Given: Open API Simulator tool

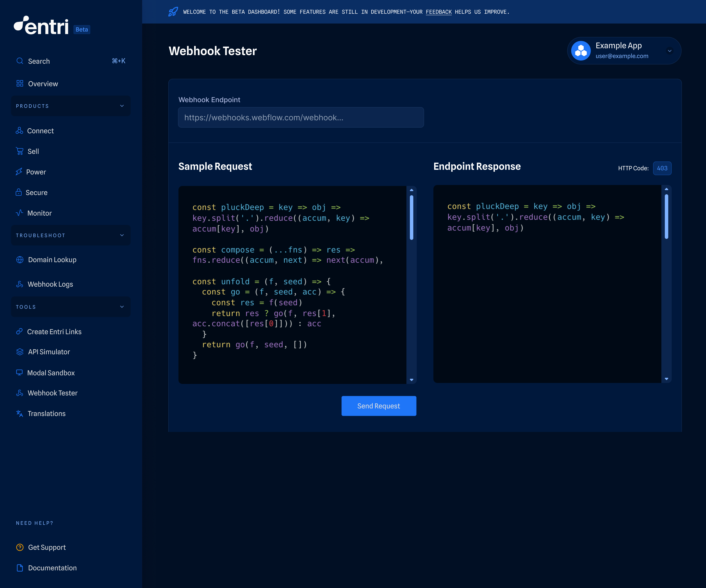Looking at the screenshot, I should [x=49, y=352].
